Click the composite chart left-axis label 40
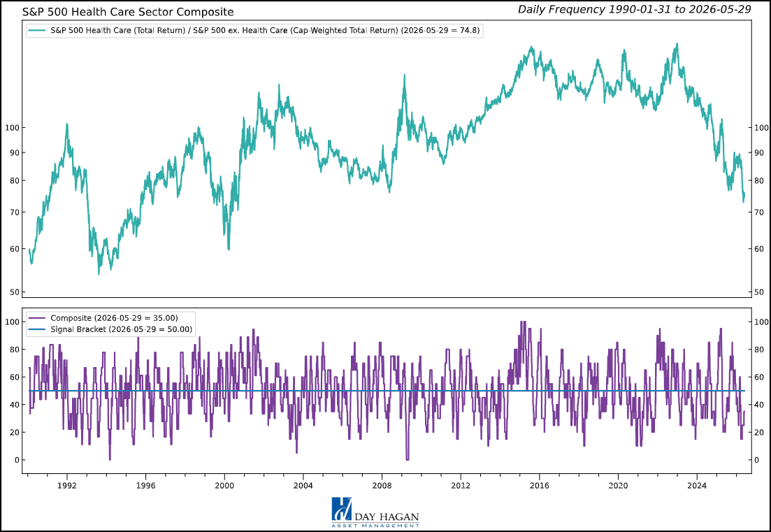Image resolution: width=771 pixels, height=532 pixels. coord(15,405)
